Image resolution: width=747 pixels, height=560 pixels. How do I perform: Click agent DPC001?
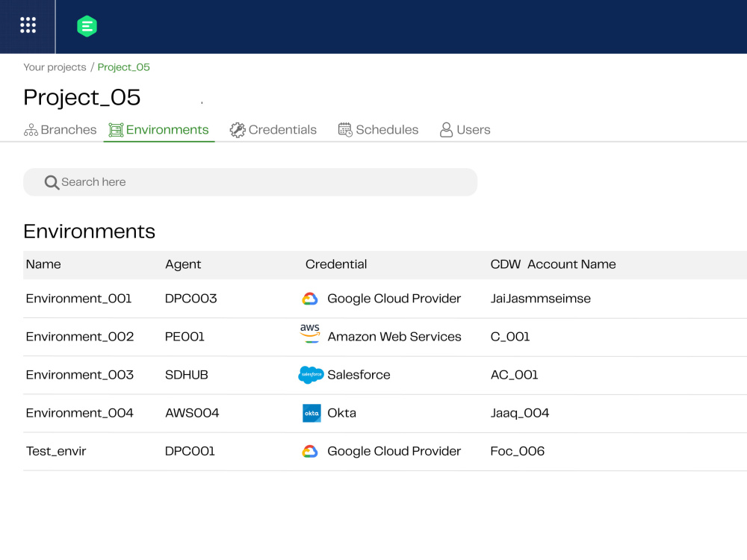(x=190, y=451)
